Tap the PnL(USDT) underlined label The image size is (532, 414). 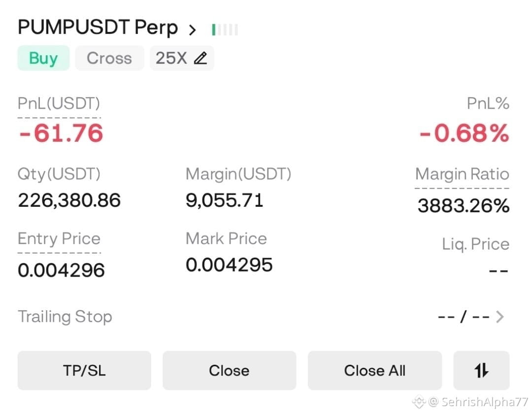[59, 104]
